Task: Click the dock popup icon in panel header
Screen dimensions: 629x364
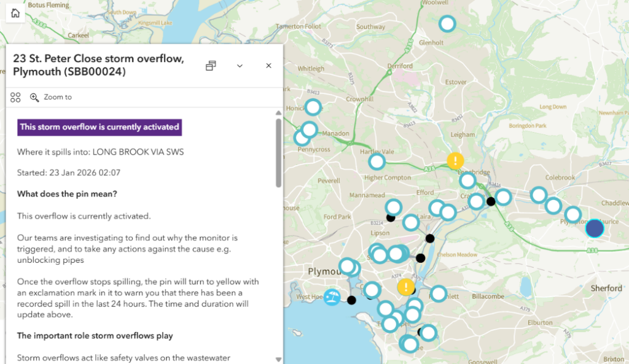Action: 211,66
